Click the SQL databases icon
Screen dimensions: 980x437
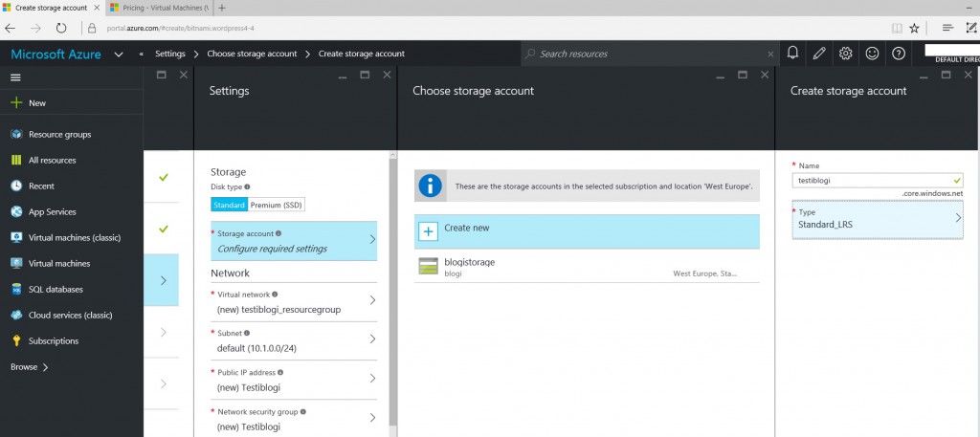(17, 290)
